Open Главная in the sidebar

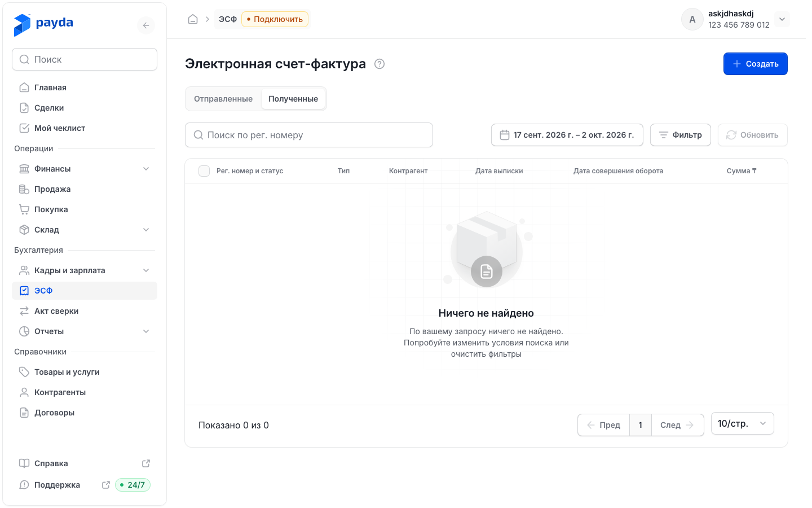[x=85, y=87]
